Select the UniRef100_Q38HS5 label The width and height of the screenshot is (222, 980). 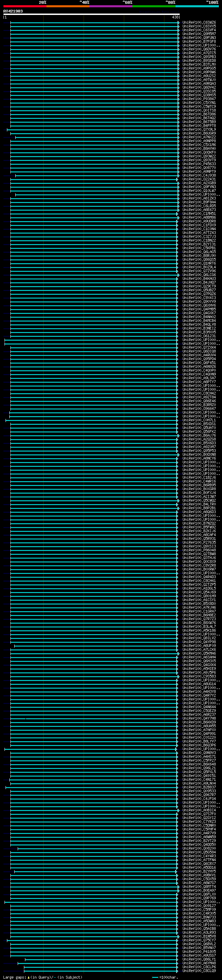[x=199, y=95]
